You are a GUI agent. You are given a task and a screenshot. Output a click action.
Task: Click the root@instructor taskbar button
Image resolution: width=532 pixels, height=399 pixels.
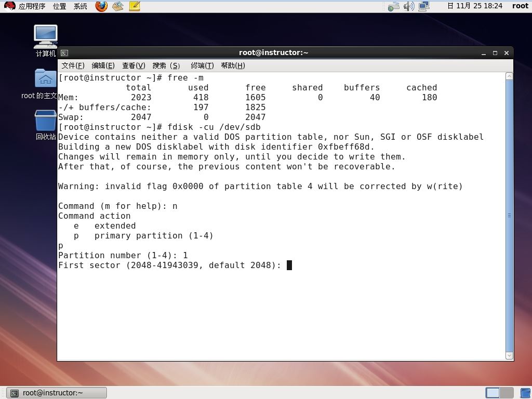[x=57, y=393]
